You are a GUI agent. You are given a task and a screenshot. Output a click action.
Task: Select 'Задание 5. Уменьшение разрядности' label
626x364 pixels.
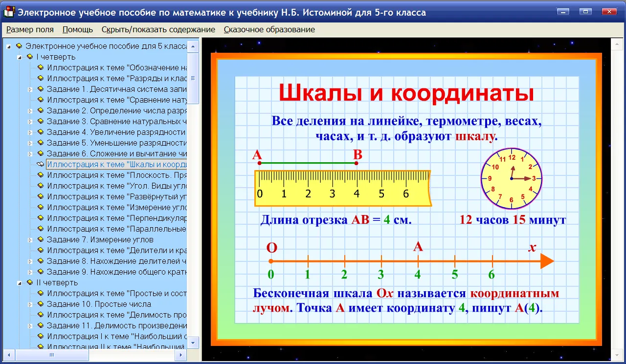pos(117,143)
